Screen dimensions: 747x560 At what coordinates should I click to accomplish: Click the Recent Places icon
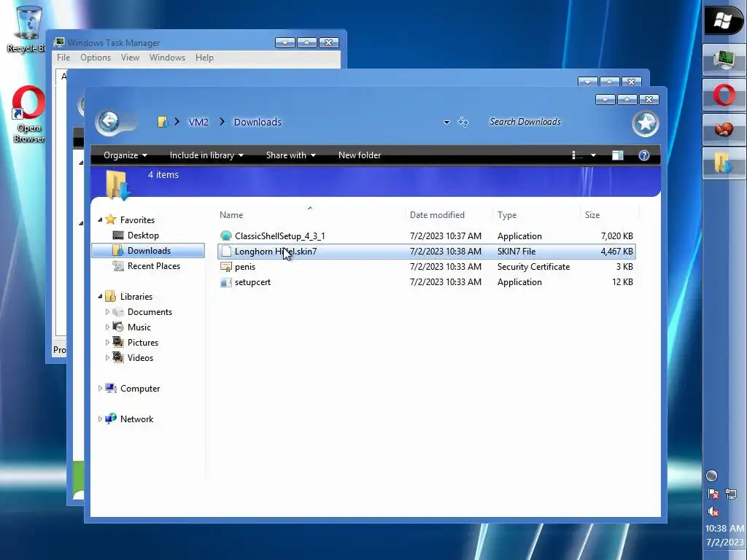pos(117,265)
